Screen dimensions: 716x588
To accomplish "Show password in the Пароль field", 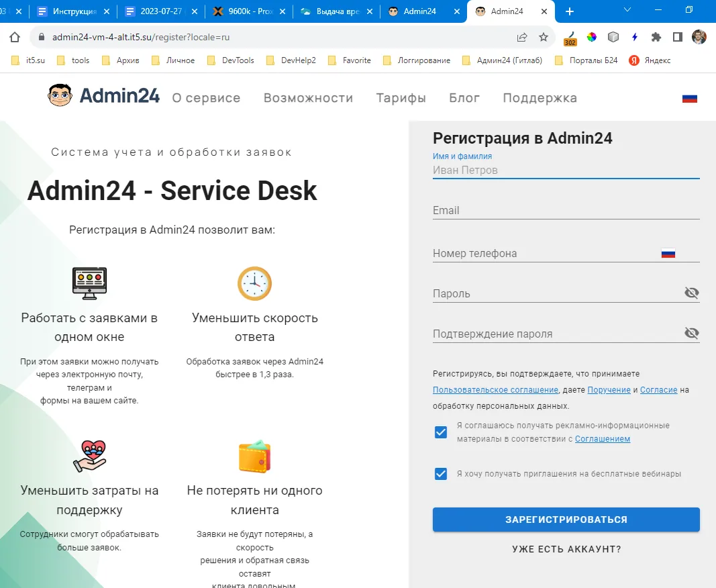I will 692,293.
